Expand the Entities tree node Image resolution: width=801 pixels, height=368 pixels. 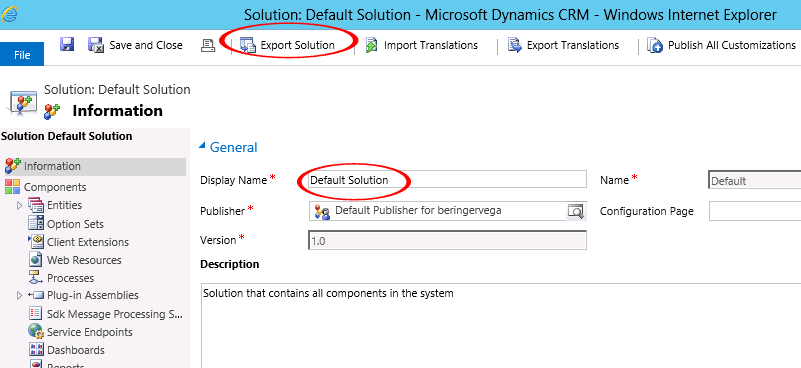(20, 205)
